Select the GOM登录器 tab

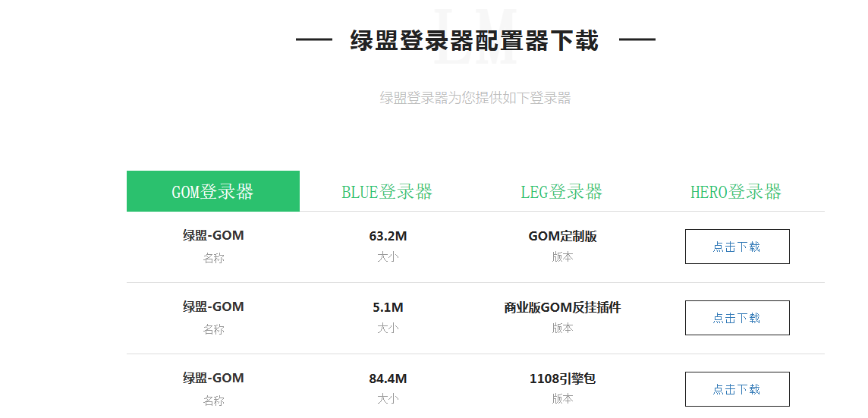click(213, 191)
